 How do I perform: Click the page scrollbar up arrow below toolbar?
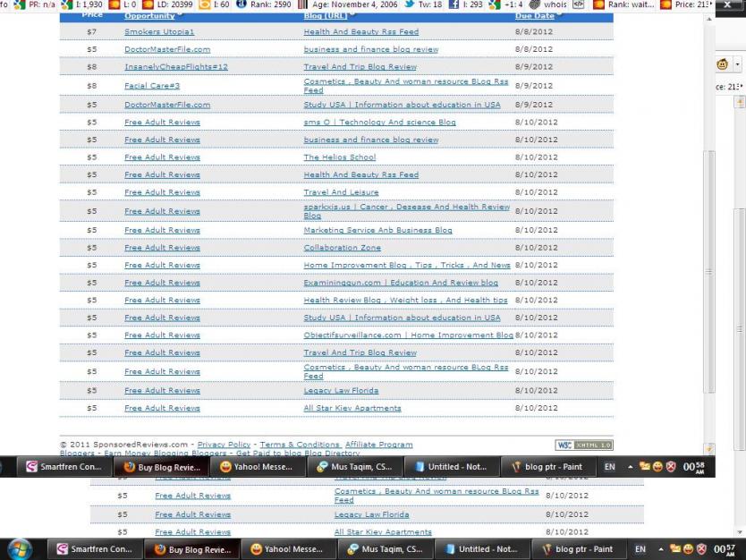click(x=709, y=20)
